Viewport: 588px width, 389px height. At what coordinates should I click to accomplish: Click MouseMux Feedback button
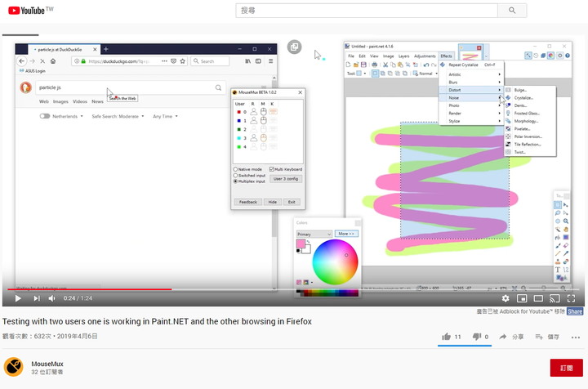pos(248,202)
